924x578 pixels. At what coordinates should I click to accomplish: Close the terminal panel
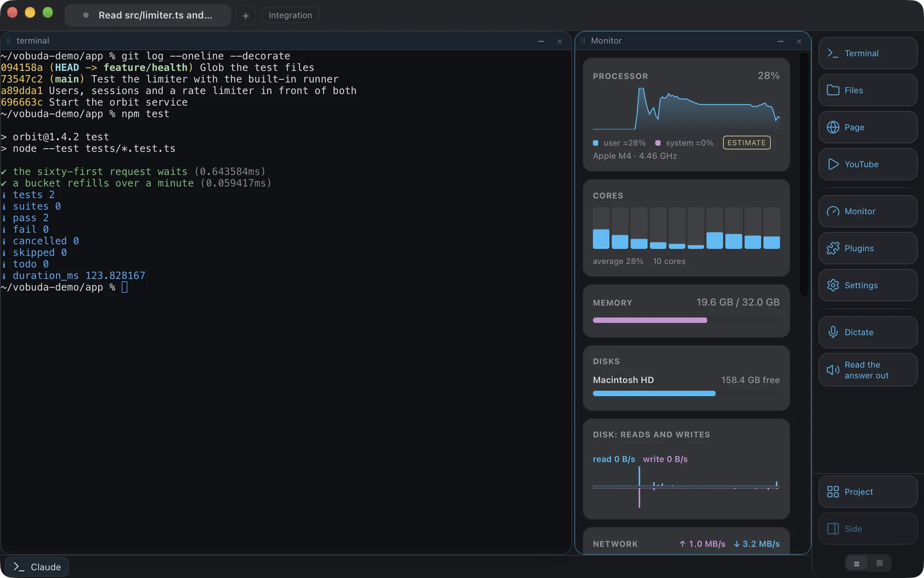560,41
